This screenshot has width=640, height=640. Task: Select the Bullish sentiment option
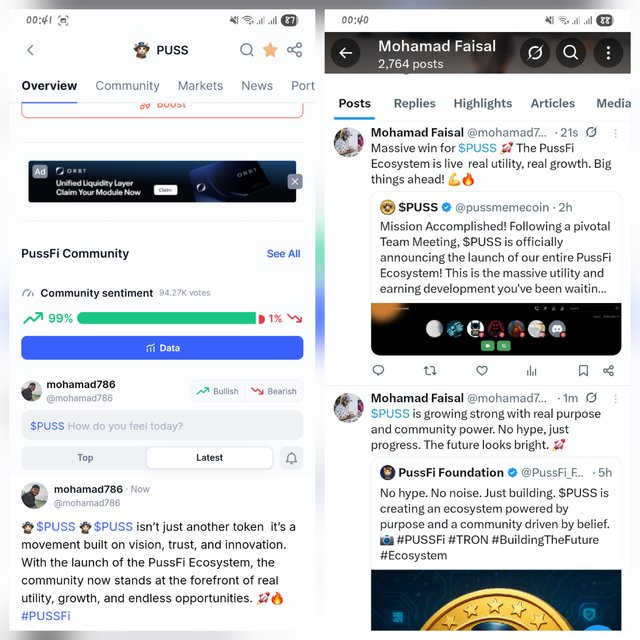coord(218,391)
